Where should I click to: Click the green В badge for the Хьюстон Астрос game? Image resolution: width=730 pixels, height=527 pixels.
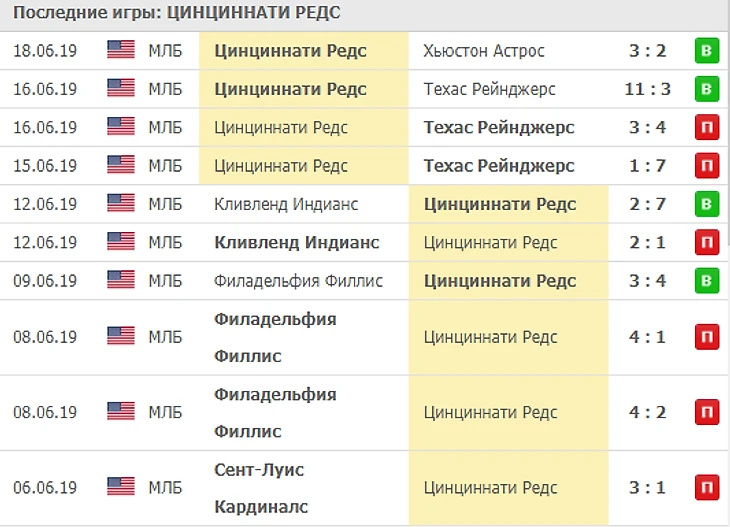(x=707, y=50)
